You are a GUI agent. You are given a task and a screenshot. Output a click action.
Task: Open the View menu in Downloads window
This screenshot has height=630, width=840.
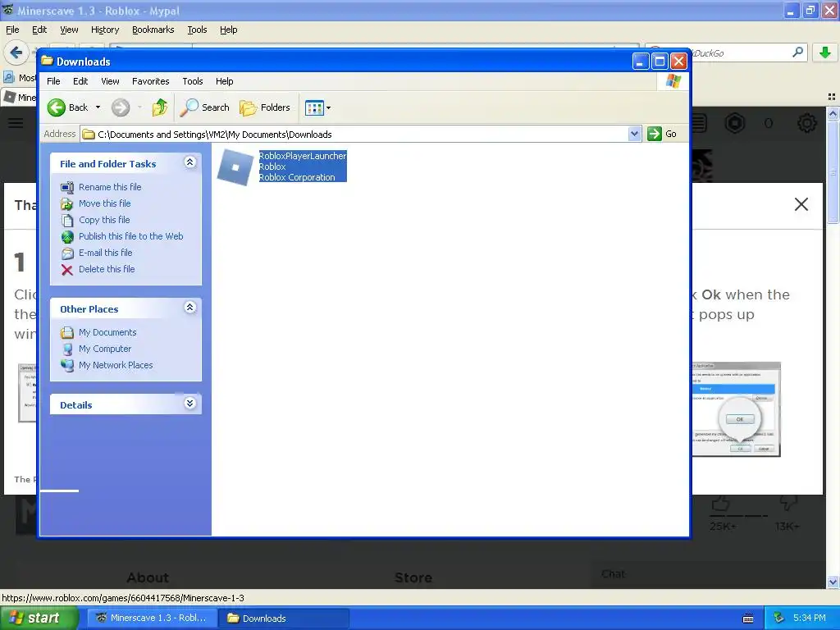click(x=110, y=81)
